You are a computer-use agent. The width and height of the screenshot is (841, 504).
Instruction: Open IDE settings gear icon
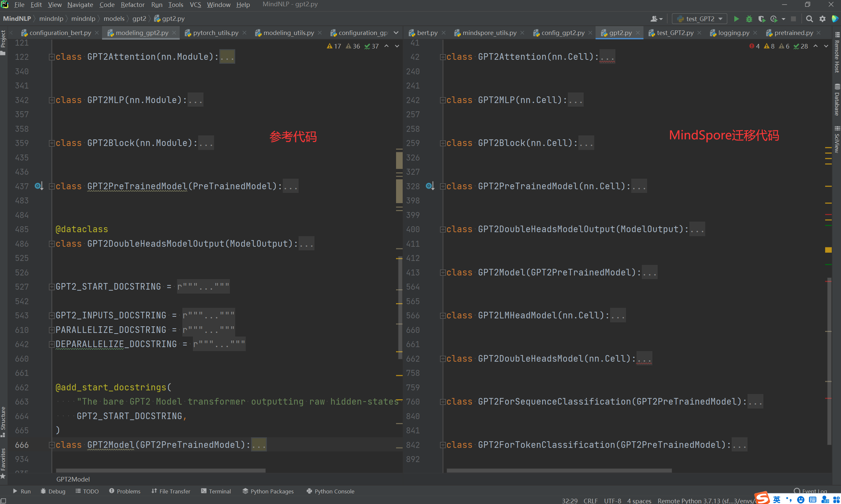click(822, 19)
